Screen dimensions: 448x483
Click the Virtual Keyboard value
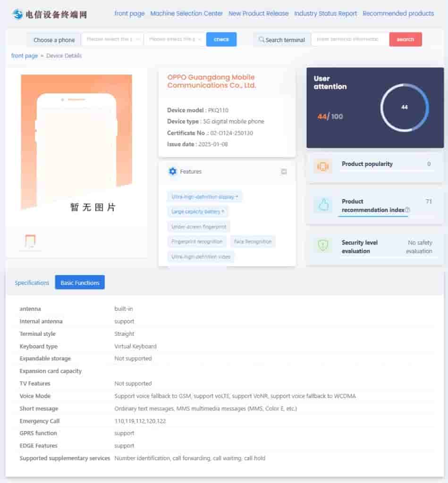135,346
